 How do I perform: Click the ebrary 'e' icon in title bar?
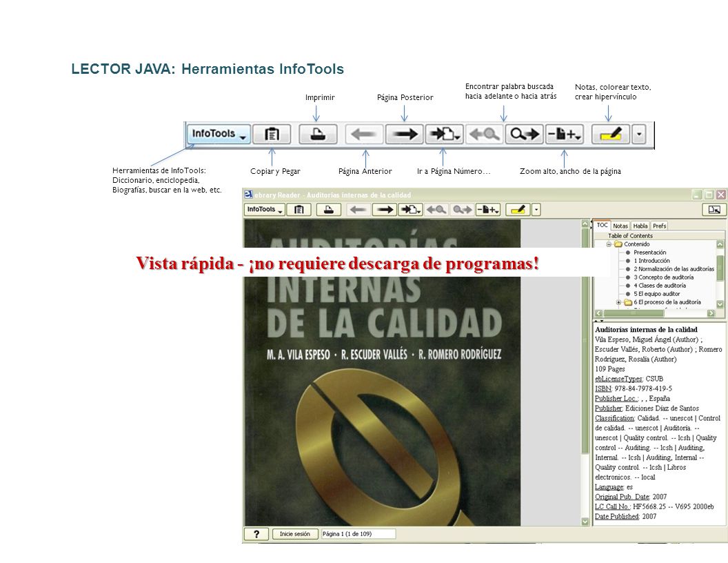coord(248,195)
